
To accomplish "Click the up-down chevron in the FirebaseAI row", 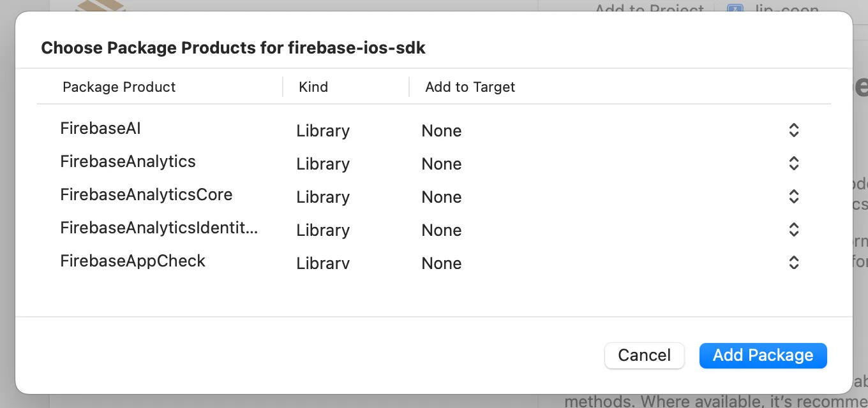I will (x=793, y=131).
